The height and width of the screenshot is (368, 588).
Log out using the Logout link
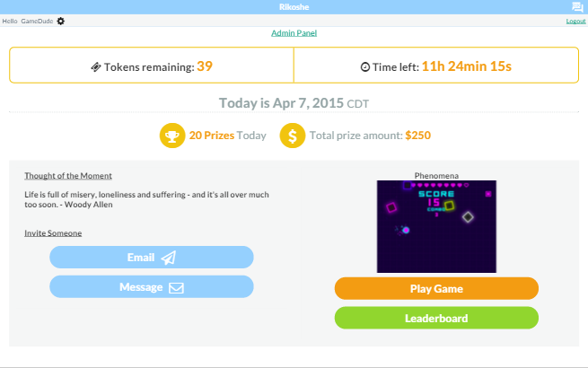click(x=575, y=21)
